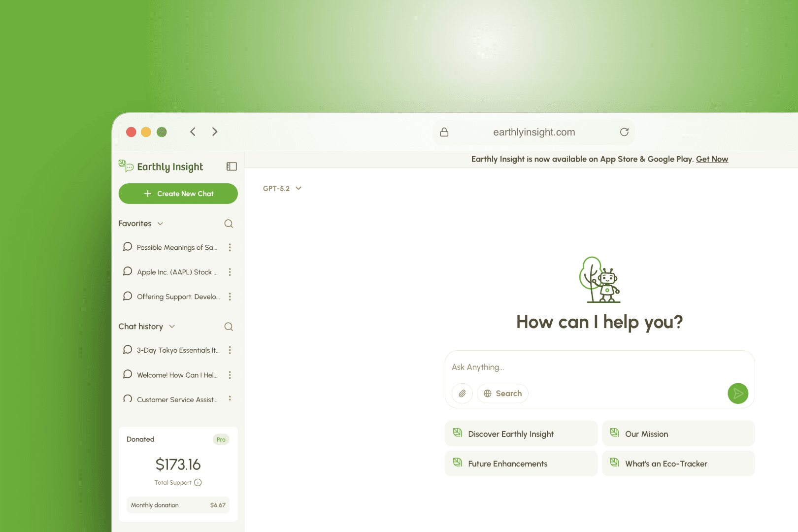This screenshot has width=798, height=532.
Task: Open options for Customer Service Assist chat
Action: coord(230,399)
